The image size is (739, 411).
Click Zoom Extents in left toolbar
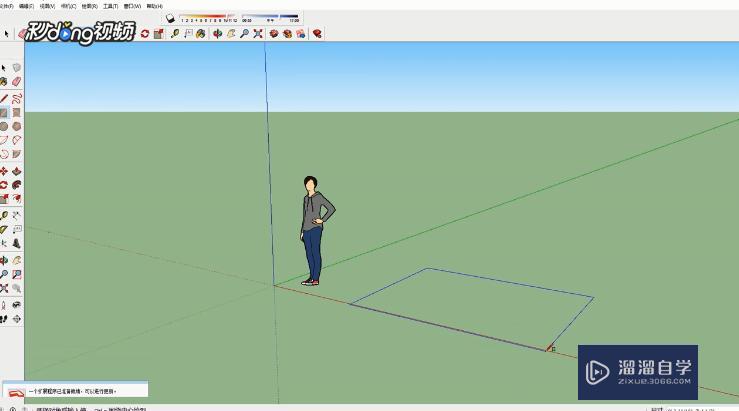4,288
